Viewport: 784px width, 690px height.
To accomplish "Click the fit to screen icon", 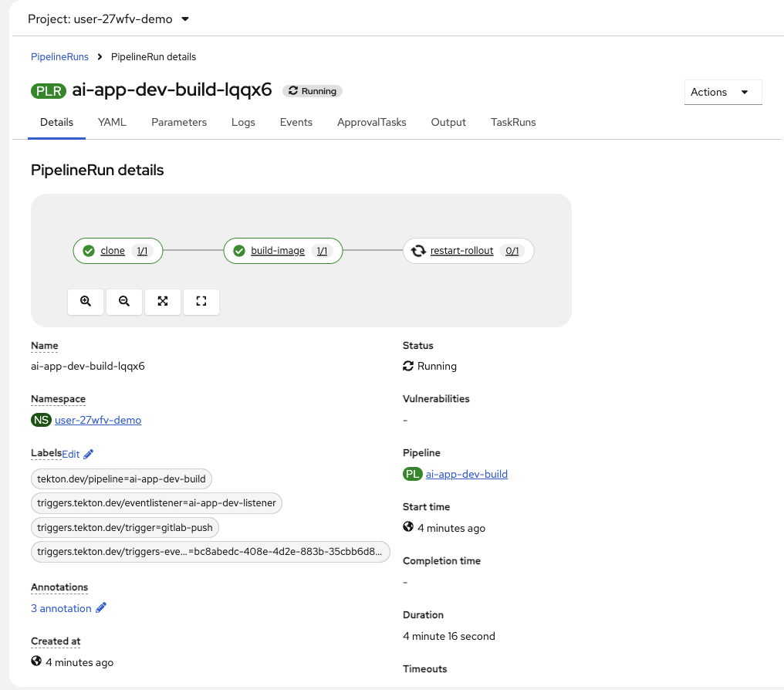I will [163, 302].
